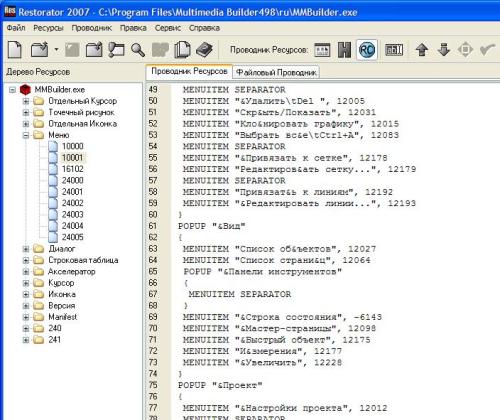Click the Help book toolbar icon

click(x=204, y=50)
